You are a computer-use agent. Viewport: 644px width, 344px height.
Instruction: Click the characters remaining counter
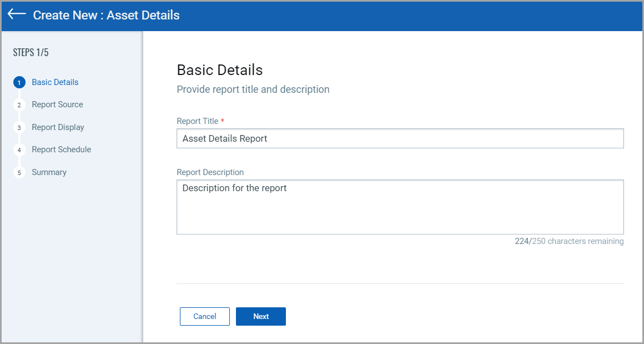click(569, 241)
